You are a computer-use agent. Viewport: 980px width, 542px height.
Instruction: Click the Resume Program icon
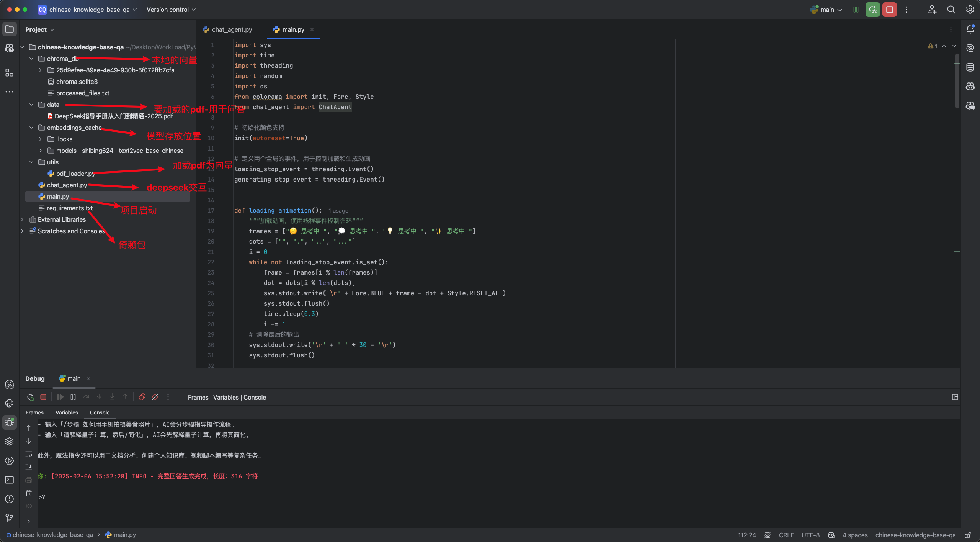click(x=60, y=397)
